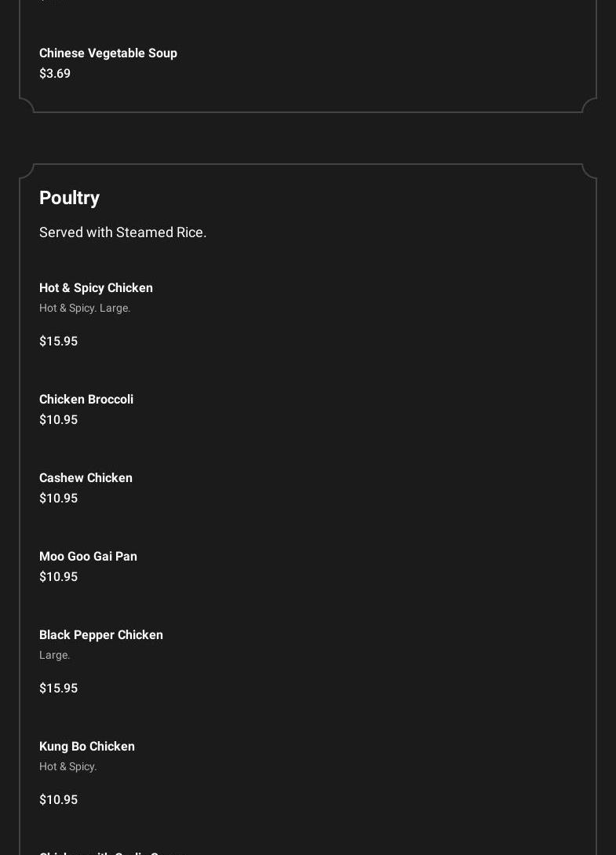Select the Black Pepper Chicken item
The width and height of the screenshot is (616, 855).
pyautogui.click(x=101, y=634)
